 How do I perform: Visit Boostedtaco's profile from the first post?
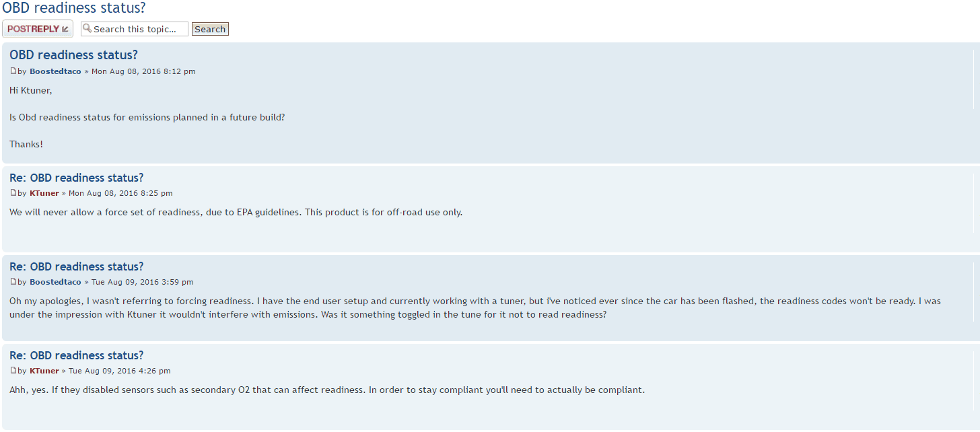click(55, 71)
